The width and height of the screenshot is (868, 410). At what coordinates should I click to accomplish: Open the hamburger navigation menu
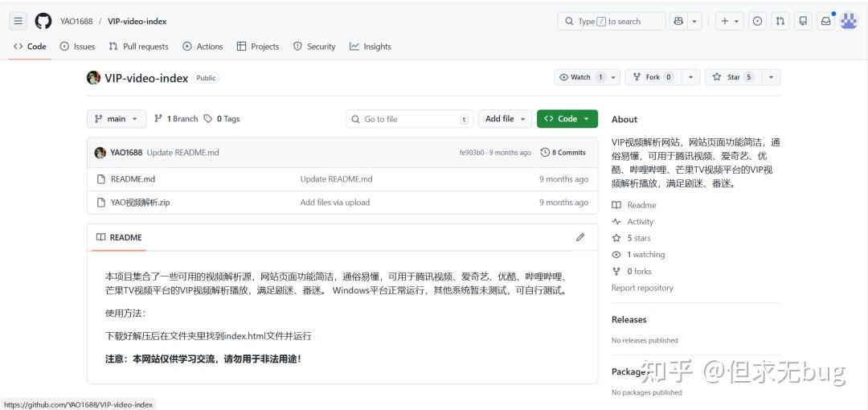click(x=18, y=21)
